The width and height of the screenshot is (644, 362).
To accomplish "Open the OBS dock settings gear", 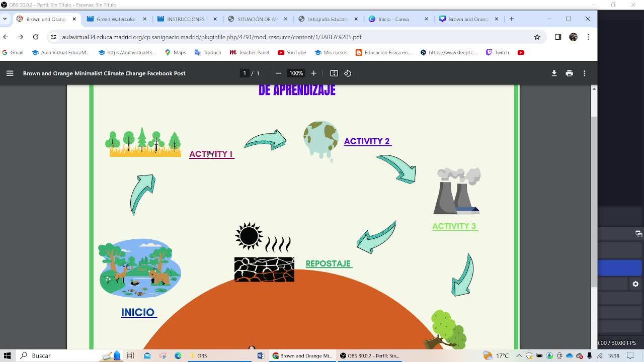I will tap(635, 284).
